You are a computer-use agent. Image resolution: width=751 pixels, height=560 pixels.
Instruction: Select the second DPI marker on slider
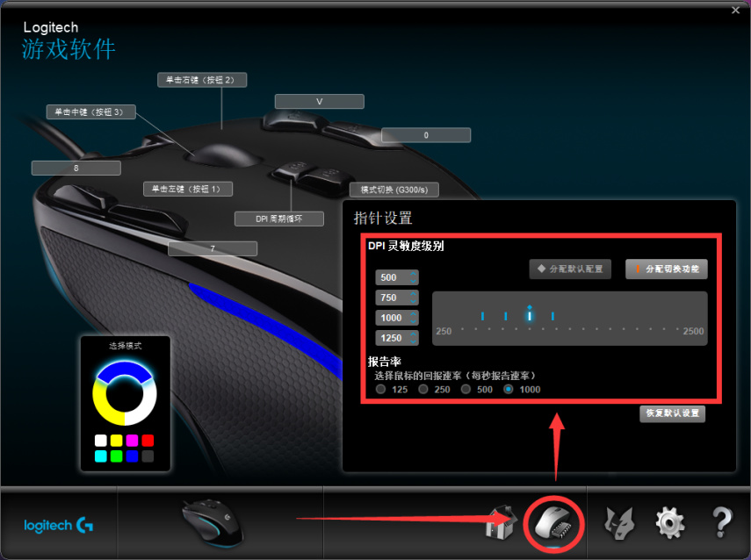tap(506, 316)
